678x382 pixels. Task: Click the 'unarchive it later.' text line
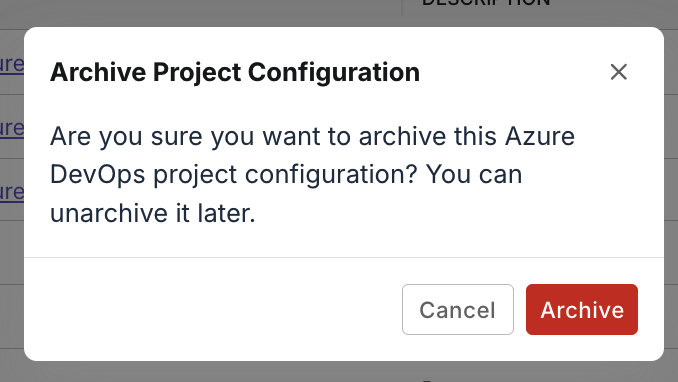[153, 213]
